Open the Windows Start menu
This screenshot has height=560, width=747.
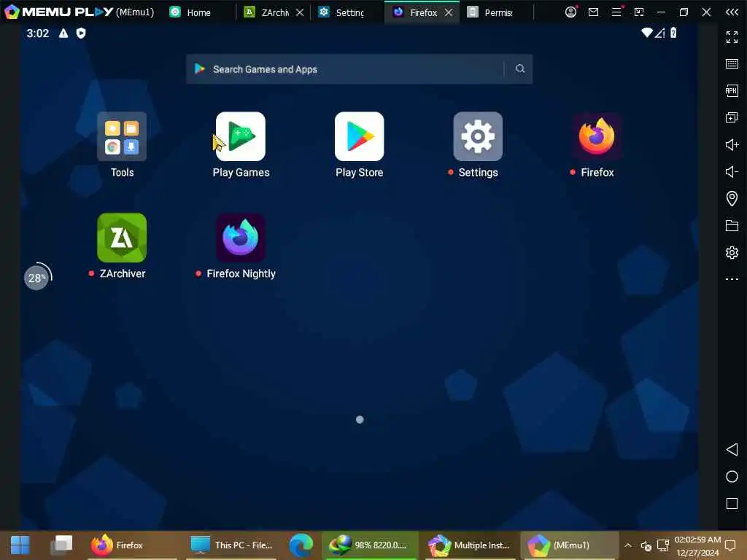click(20, 545)
